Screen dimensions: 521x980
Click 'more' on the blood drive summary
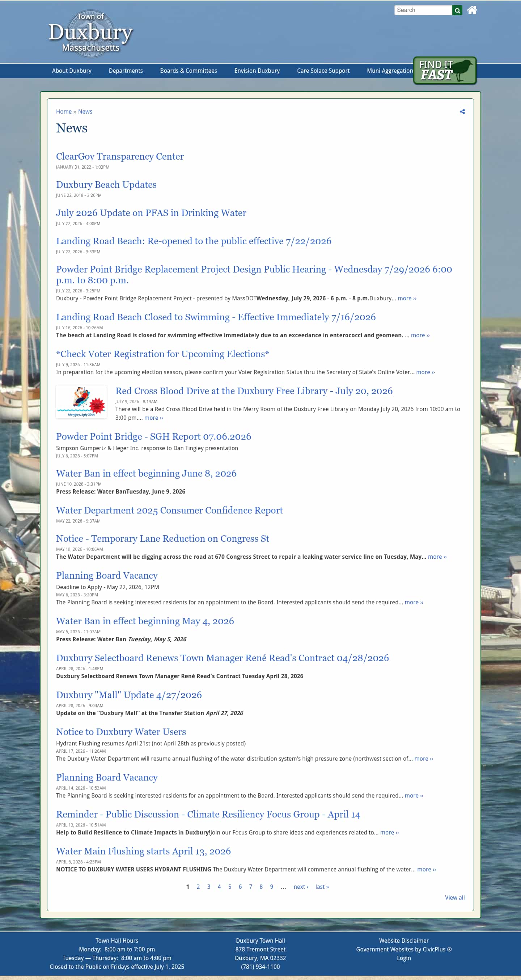[x=154, y=418]
